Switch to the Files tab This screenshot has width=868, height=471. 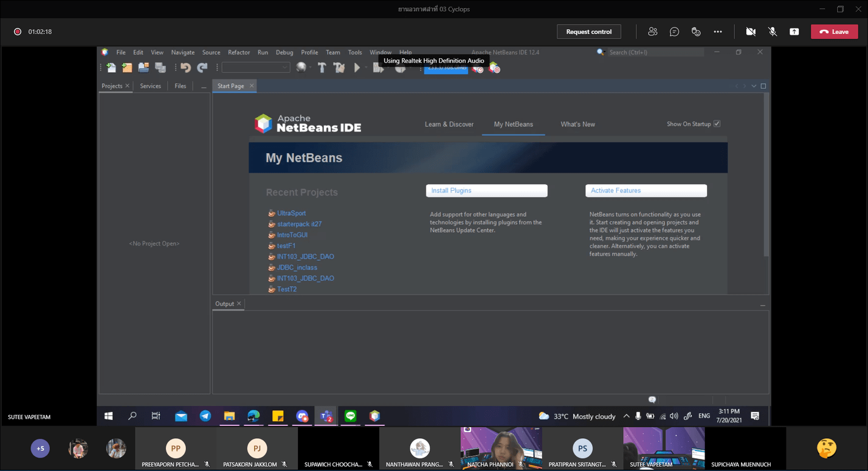point(181,86)
